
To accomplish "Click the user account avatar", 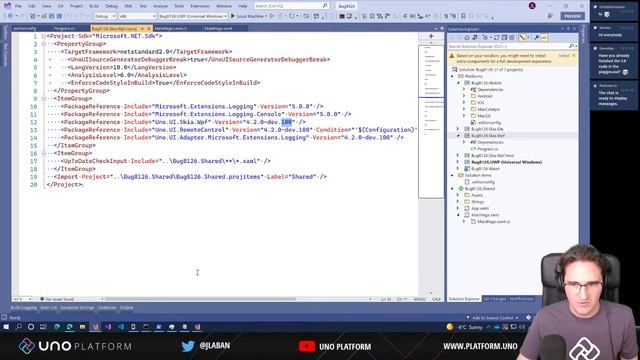I will [532, 6].
